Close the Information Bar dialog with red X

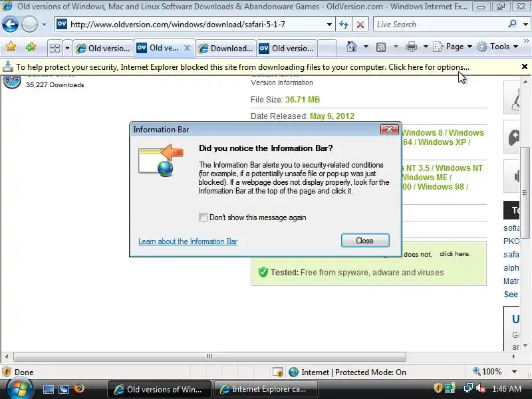point(389,129)
